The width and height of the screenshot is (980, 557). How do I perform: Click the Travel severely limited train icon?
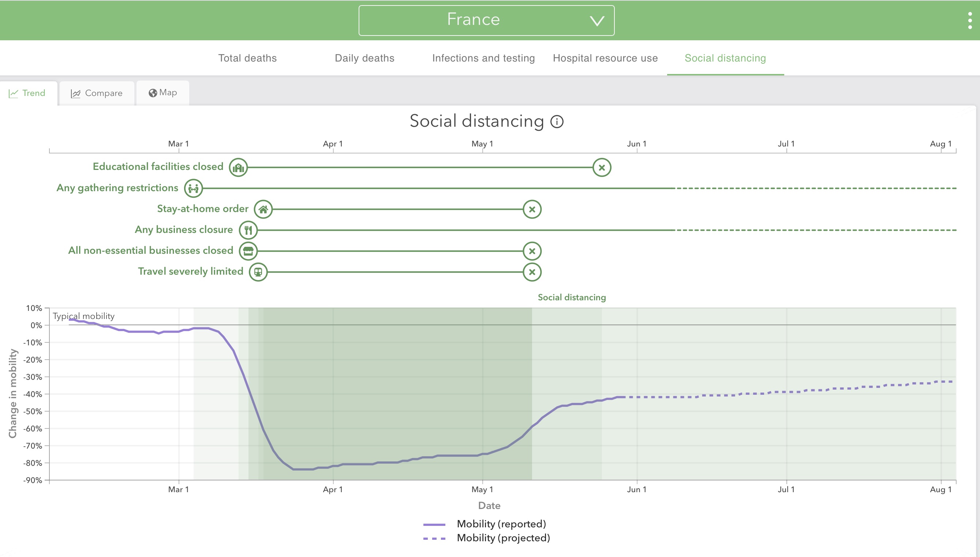point(258,272)
